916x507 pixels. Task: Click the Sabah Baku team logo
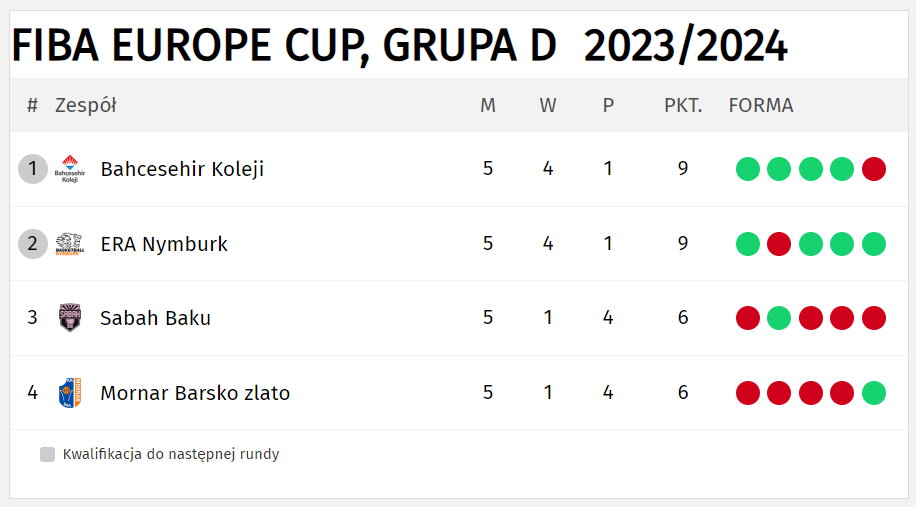pyautogui.click(x=70, y=318)
